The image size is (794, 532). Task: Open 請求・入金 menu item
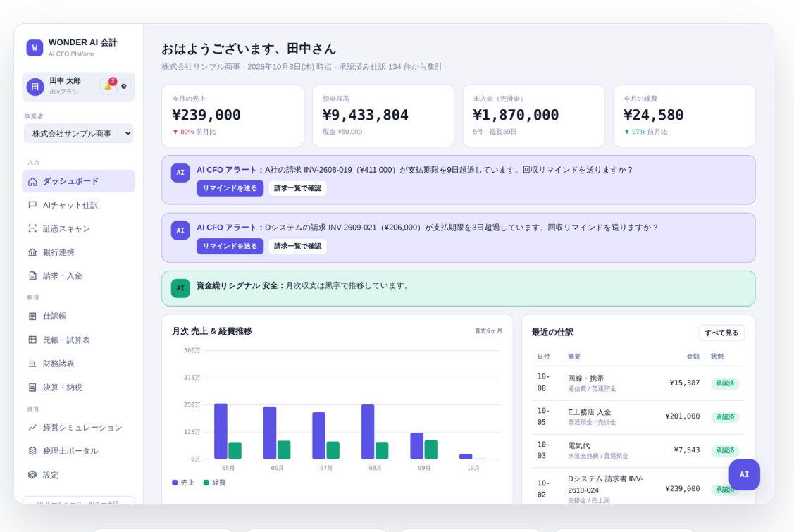[x=78, y=276]
